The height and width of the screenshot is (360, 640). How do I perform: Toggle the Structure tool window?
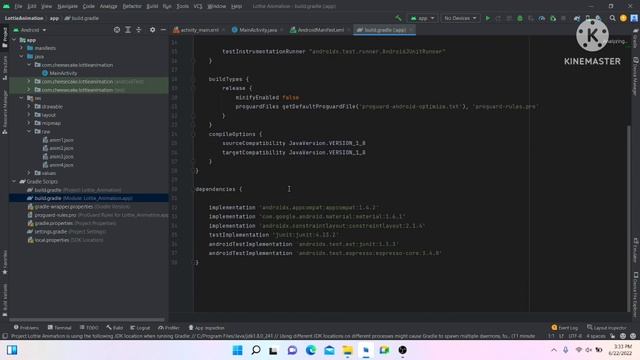[4, 68]
